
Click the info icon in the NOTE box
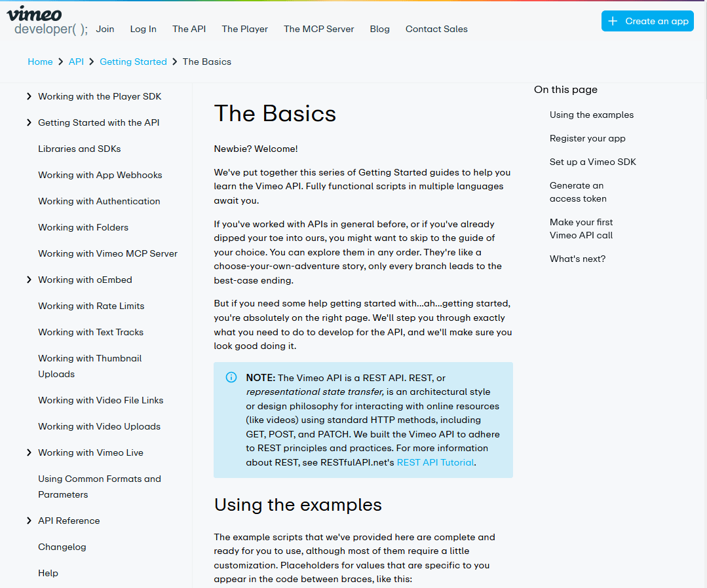[231, 377]
